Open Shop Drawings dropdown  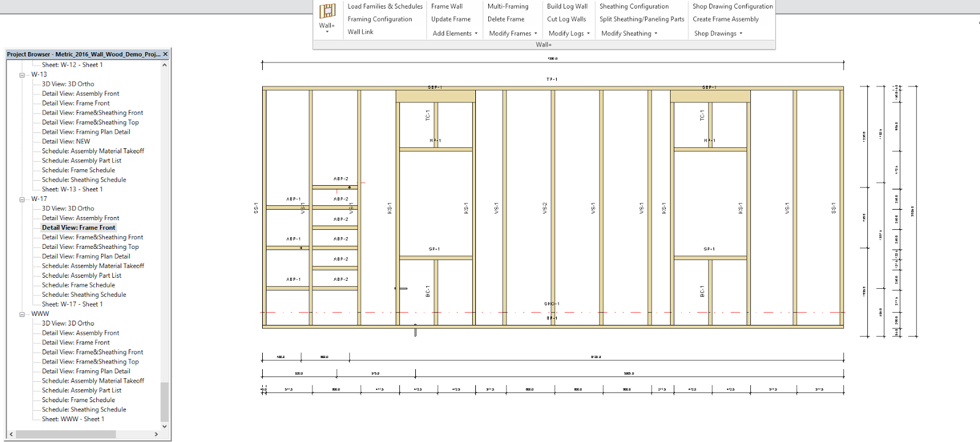point(718,33)
